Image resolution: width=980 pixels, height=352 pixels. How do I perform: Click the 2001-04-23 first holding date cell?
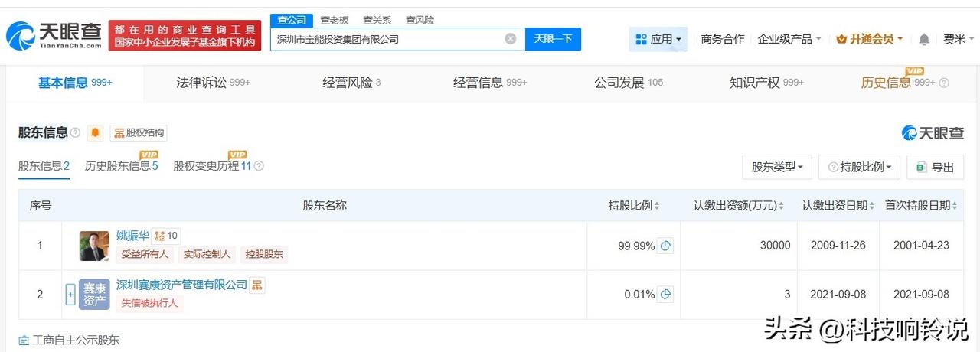[x=921, y=246]
